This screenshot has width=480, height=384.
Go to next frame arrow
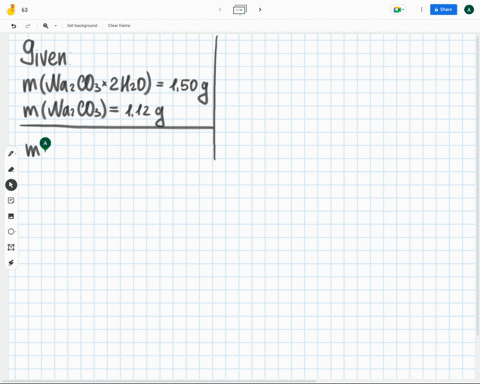260,9
